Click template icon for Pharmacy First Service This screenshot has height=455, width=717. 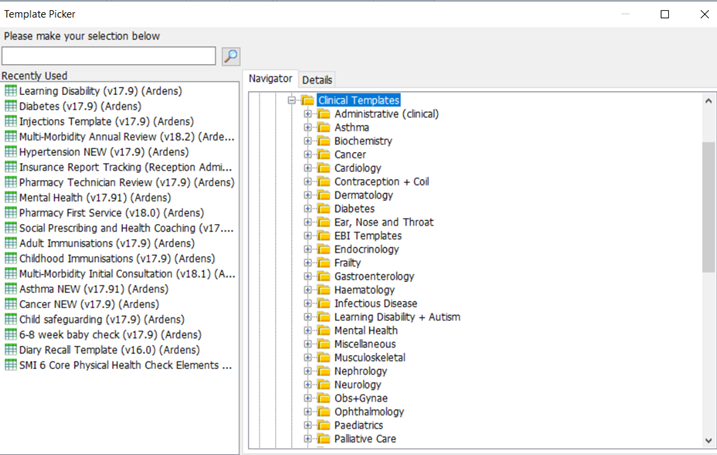point(11,213)
